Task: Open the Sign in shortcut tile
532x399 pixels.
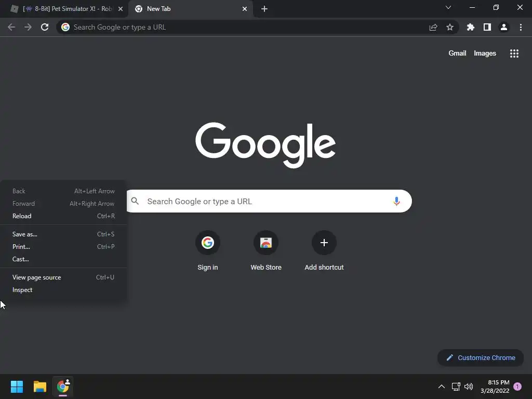Action: [208, 251]
